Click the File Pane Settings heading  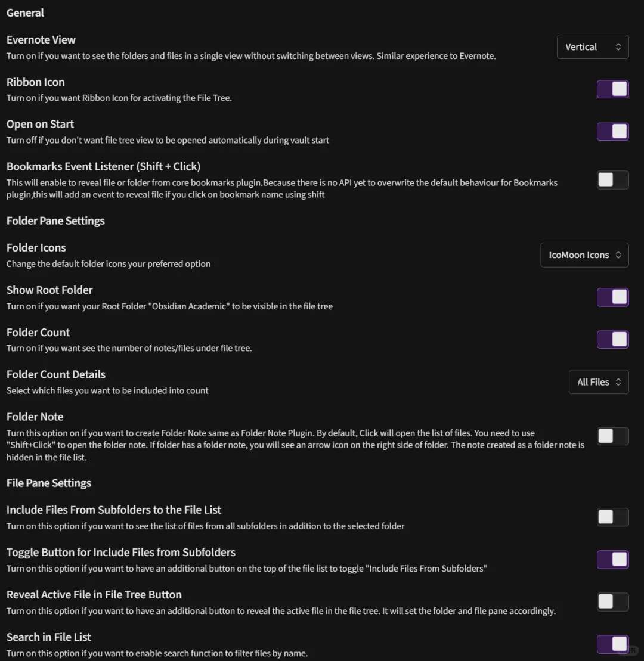pyautogui.click(x=49, y=483)
